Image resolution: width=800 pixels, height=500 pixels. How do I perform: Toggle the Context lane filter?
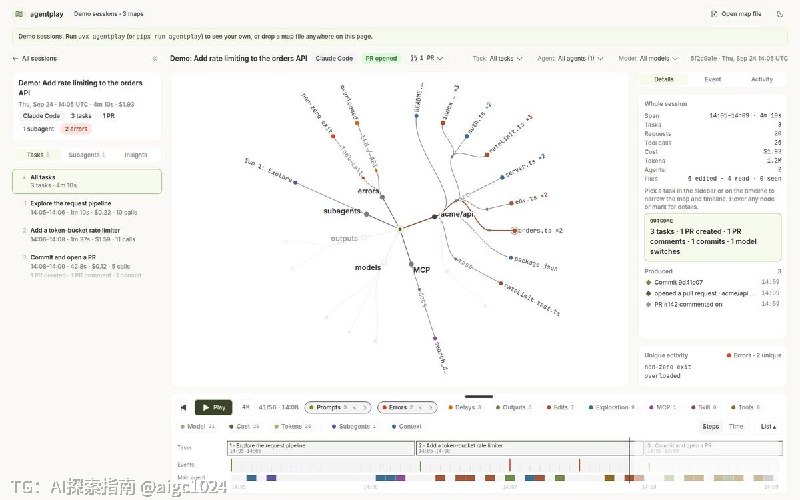click(407, 427)
